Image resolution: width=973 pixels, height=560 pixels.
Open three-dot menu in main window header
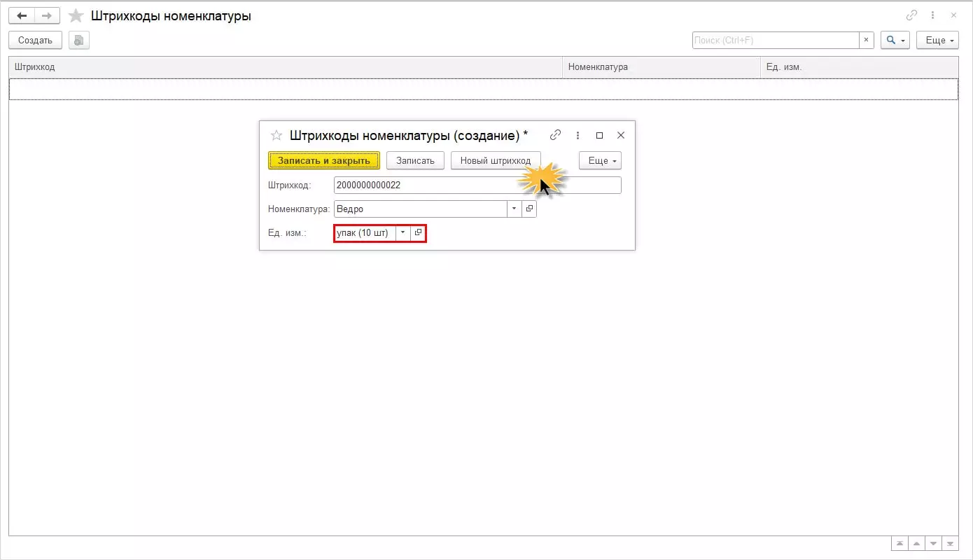click(933, 15)
